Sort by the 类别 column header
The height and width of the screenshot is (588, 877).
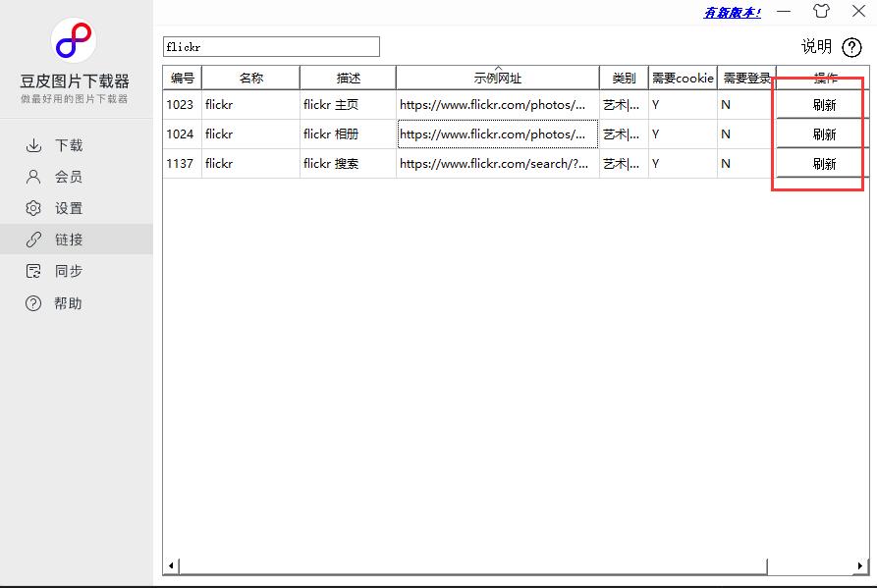(624, 78)
